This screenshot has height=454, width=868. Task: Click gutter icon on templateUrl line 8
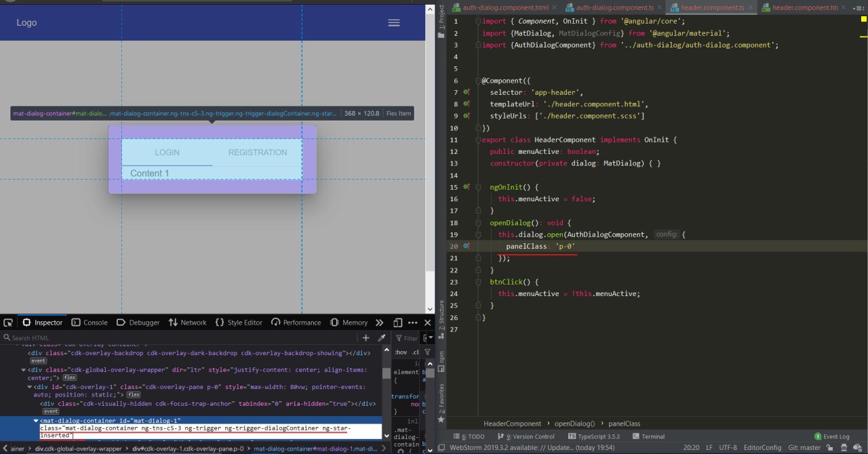pos(466,104)
